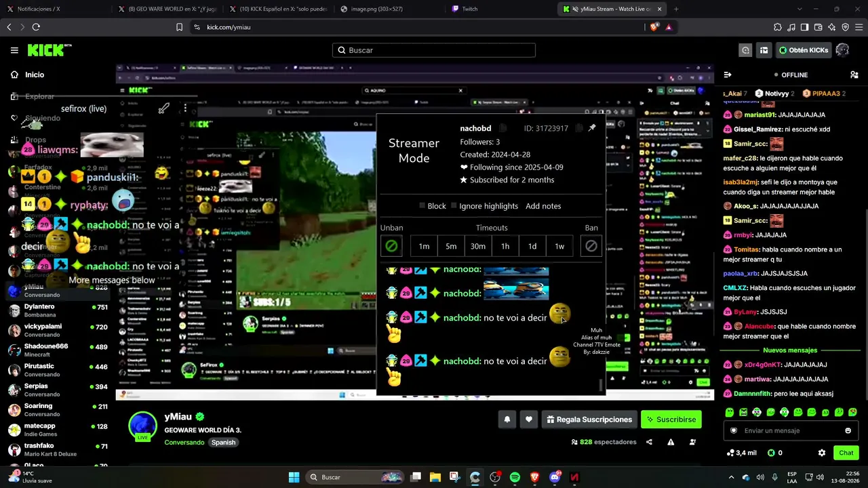Reload the current page
The image size is (868, 488).
point(36,27)
